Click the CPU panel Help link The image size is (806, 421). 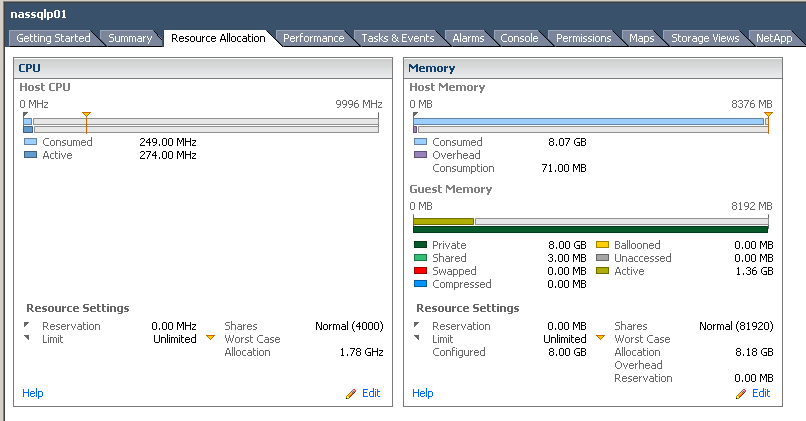[x=32, y=393]
